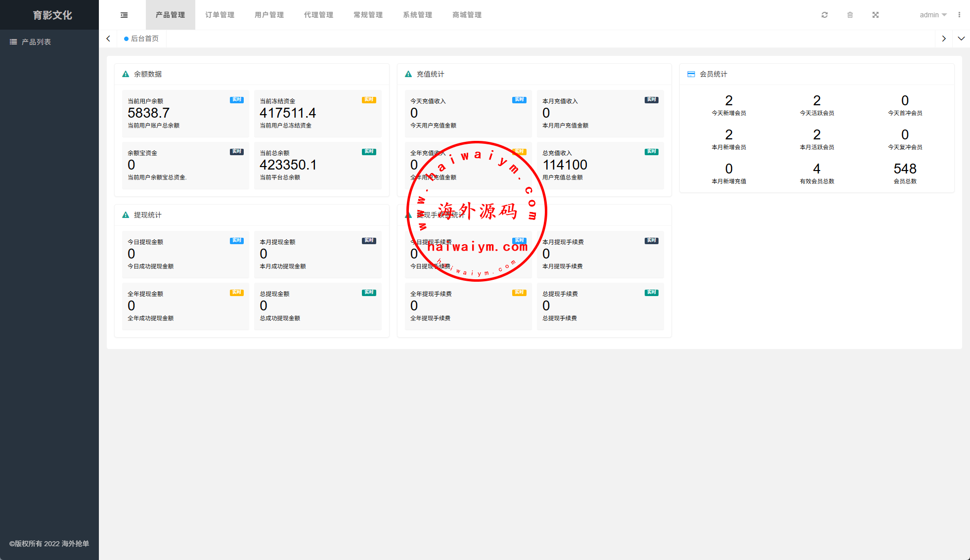Image resolution: width=970 pixels, height=560 pixels.
Task: Select the 商城管理 top menu
Action: point(467,15)
